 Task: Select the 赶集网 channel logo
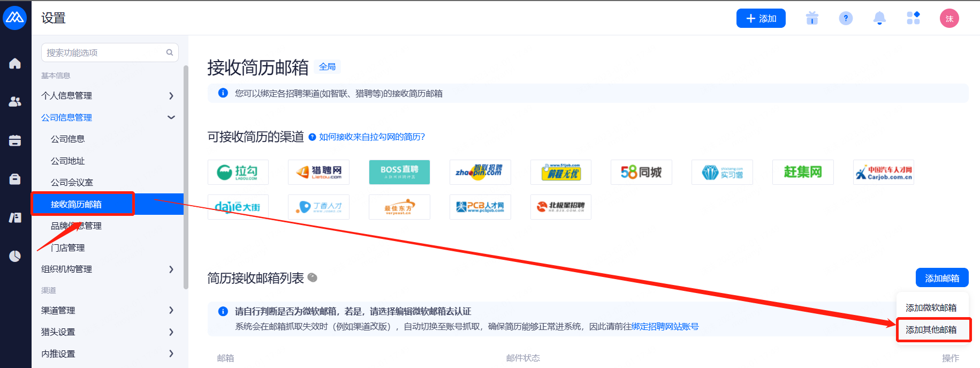pyautogui.click(x=803, y=172)
